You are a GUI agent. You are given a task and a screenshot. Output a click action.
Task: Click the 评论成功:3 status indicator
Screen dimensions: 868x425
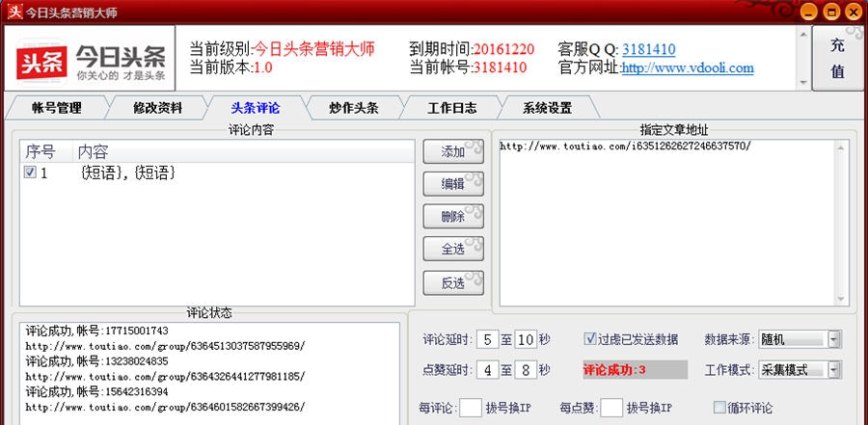pyautogui.click(x=635, y=370)
